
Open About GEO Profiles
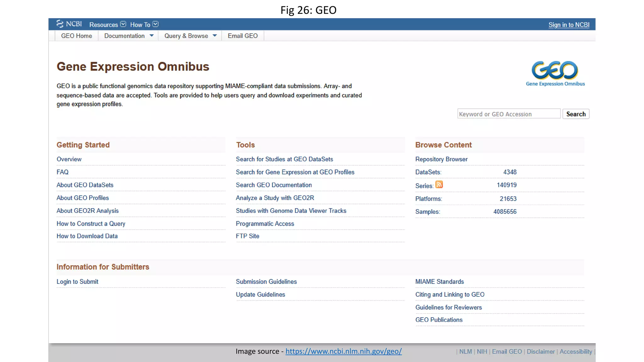tap(83, 198)
